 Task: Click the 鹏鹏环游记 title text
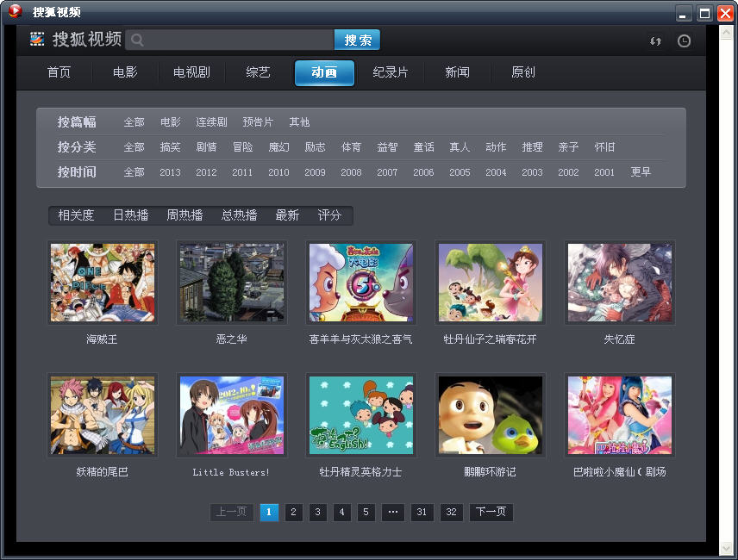click(490, 471)
